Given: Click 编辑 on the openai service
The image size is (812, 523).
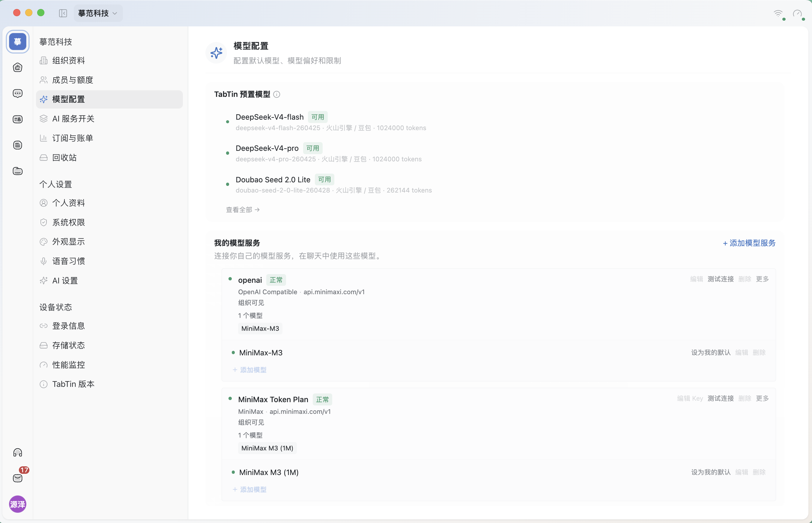Looking at the screenshot, I should [697, 279].
